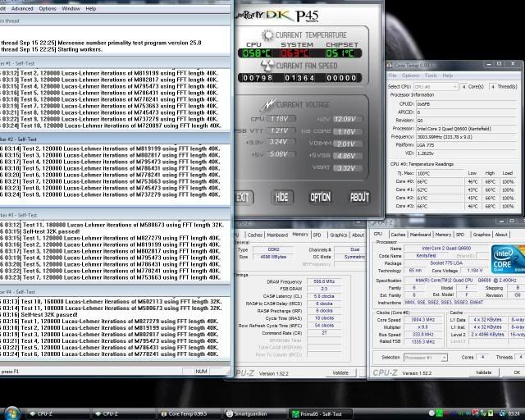
Task: Switch to About tab in right CPU-Z window
Action: [501, 235]
